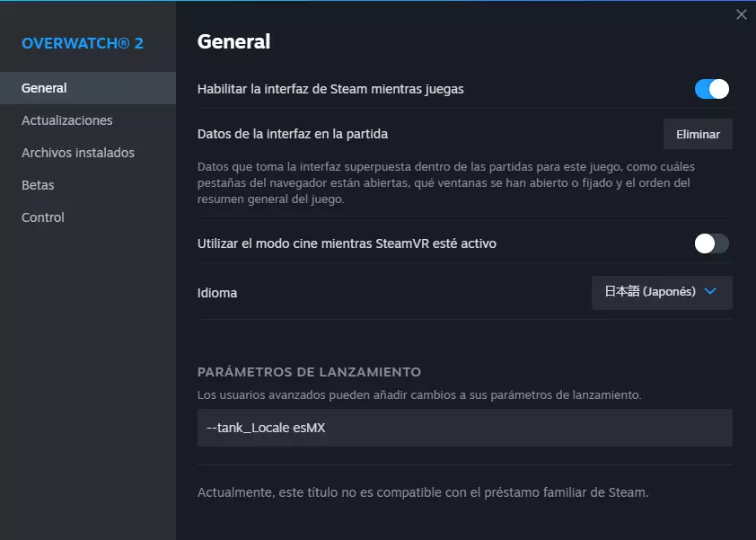Disable the Steam overlay while playing toggle
Image resolution: width=756 pixels, height=540 pixels.
coord(711,89)
